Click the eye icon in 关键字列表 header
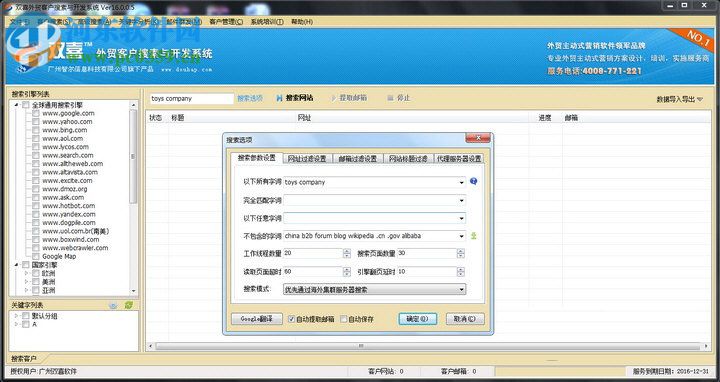This screenshot has height=382, width=720. [x=113, y=305]
